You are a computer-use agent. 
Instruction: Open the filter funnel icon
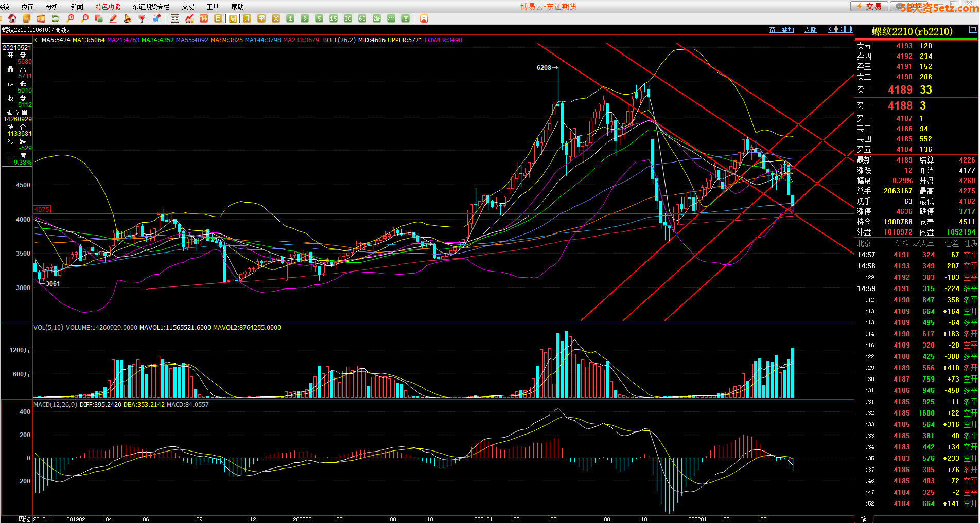pyautogui.click(x=142, y=19)
